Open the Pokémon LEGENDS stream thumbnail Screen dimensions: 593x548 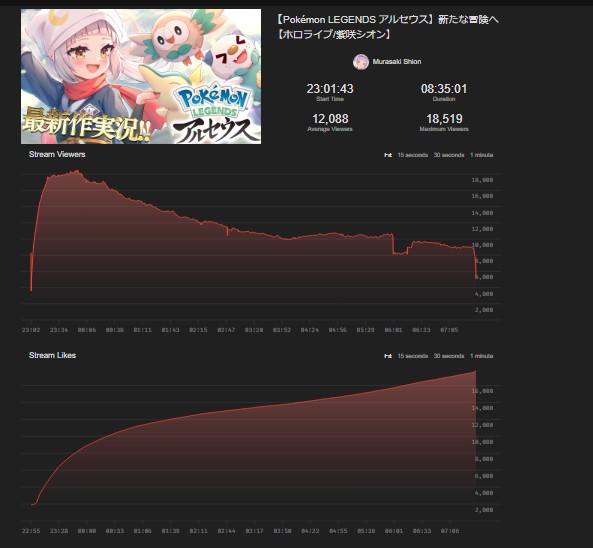click(x=141, y=76)
